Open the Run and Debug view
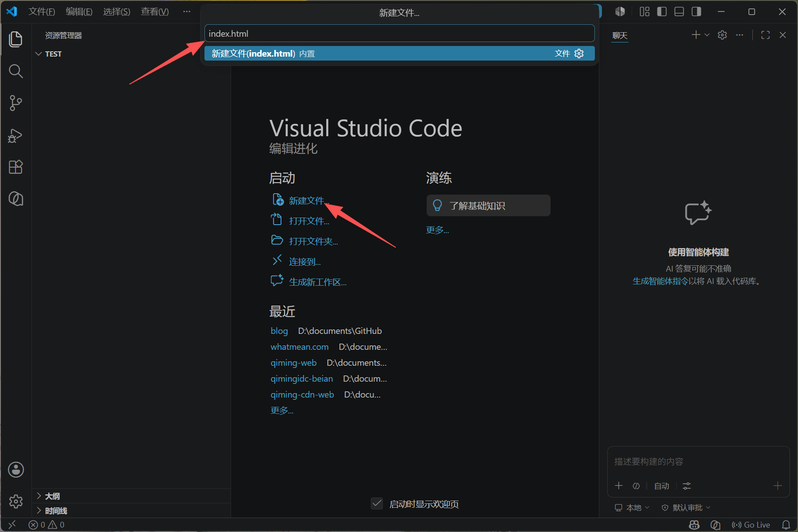The height and width of the screenshot is (532, 798). point(15,135)
